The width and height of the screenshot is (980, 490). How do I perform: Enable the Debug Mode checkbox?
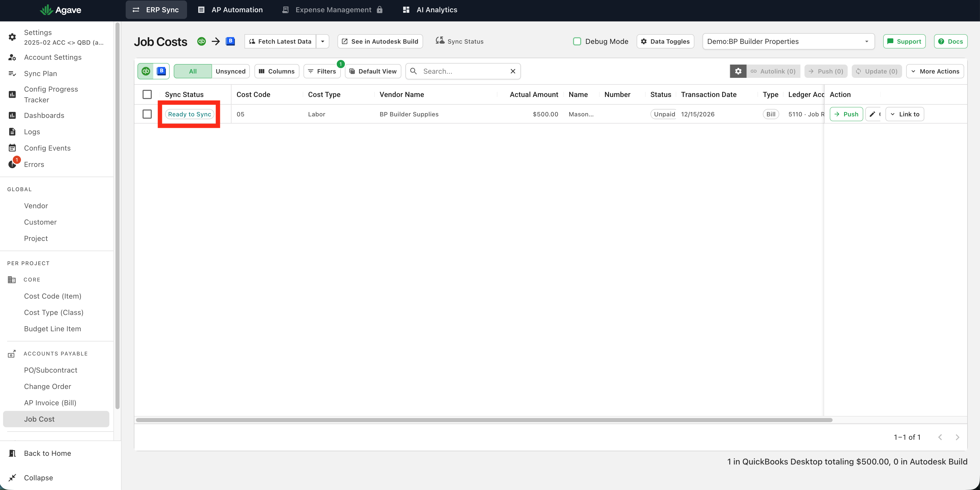click(577, 41)
